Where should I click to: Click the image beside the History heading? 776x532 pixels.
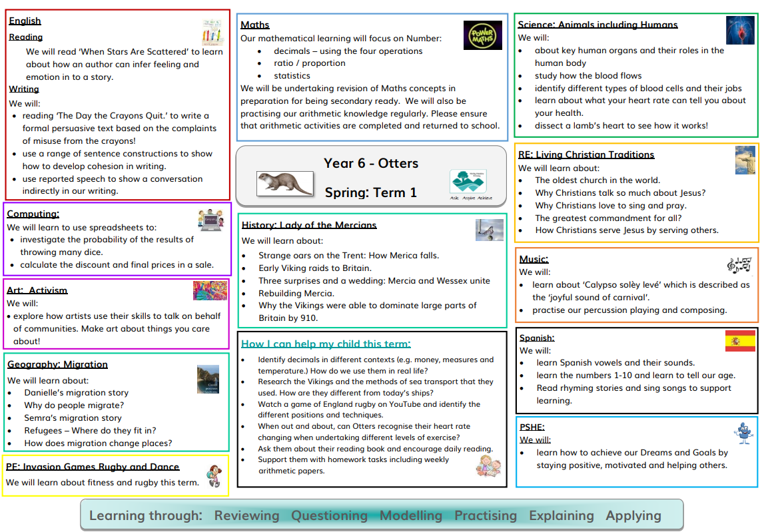[489, 230]
